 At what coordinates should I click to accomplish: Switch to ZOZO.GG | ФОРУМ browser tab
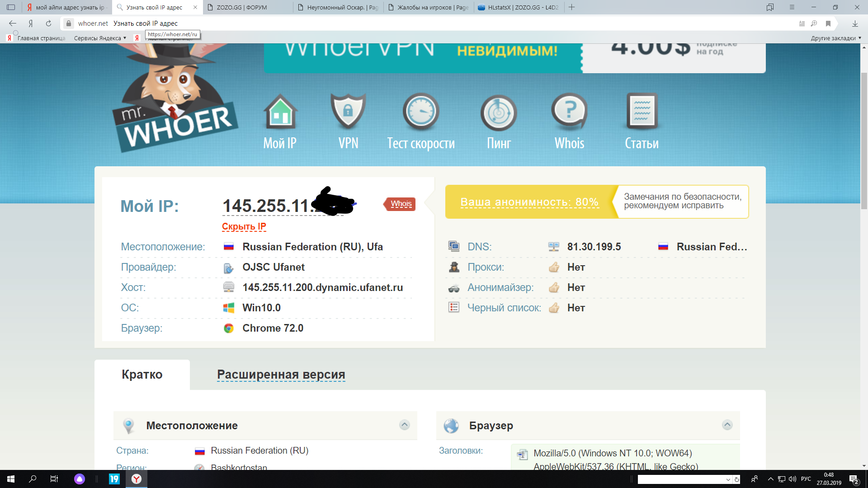coord(242,7)
